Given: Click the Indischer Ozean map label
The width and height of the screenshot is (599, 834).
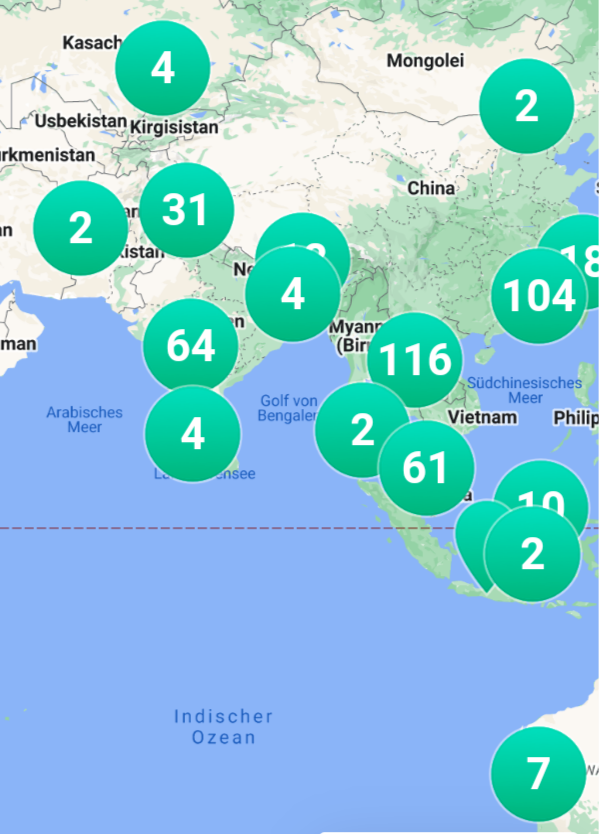Looking at the screenshot, I should coord(223,727).
